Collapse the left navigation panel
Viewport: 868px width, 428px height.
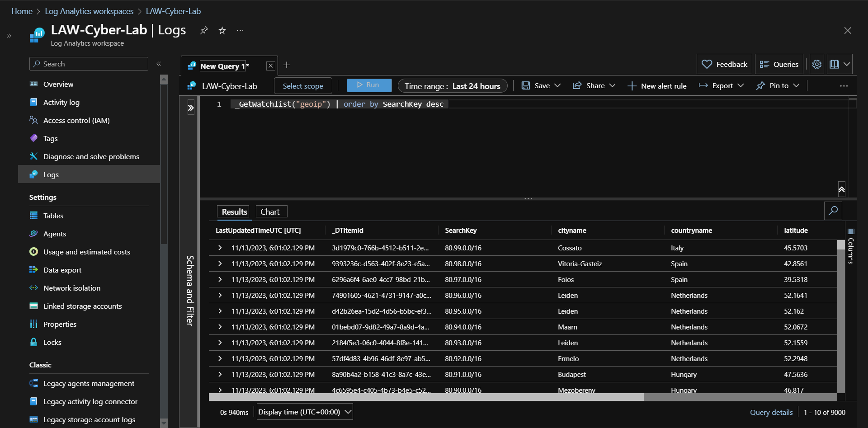159,64
